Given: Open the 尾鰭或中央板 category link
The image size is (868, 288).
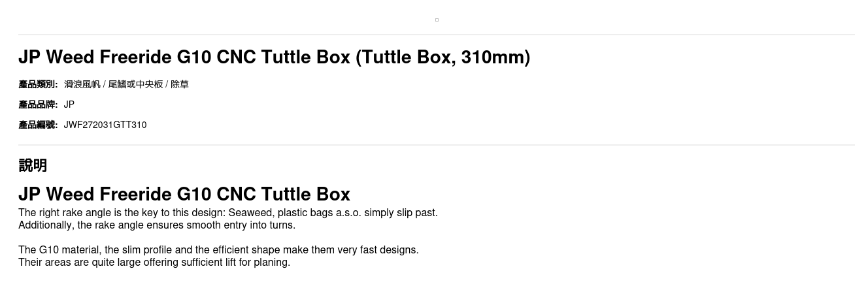Looking at the screenshot, I should coord(135,84).
